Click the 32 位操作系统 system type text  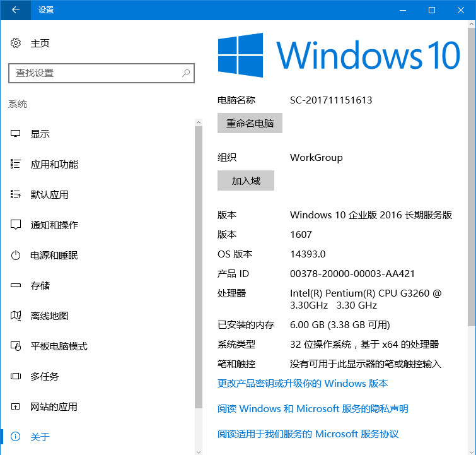click(x=364, y=345)
